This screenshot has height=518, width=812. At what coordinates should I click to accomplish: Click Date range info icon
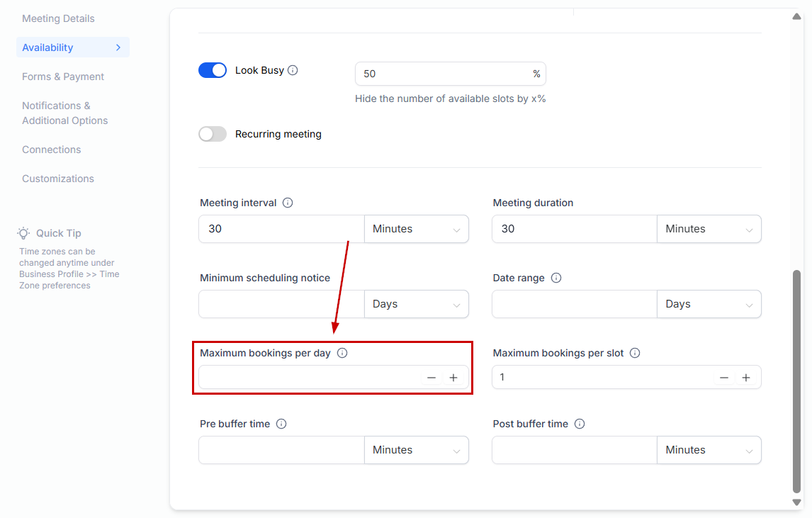556,278
